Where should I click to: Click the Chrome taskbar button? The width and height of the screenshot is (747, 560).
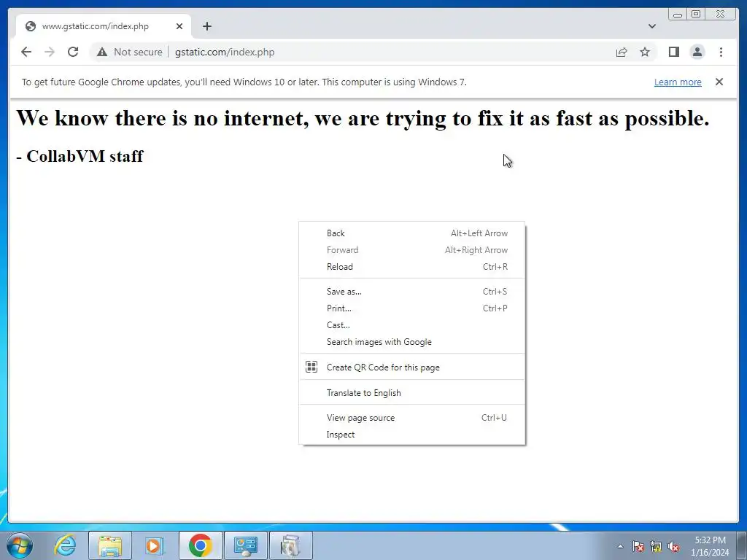point(200,545)
